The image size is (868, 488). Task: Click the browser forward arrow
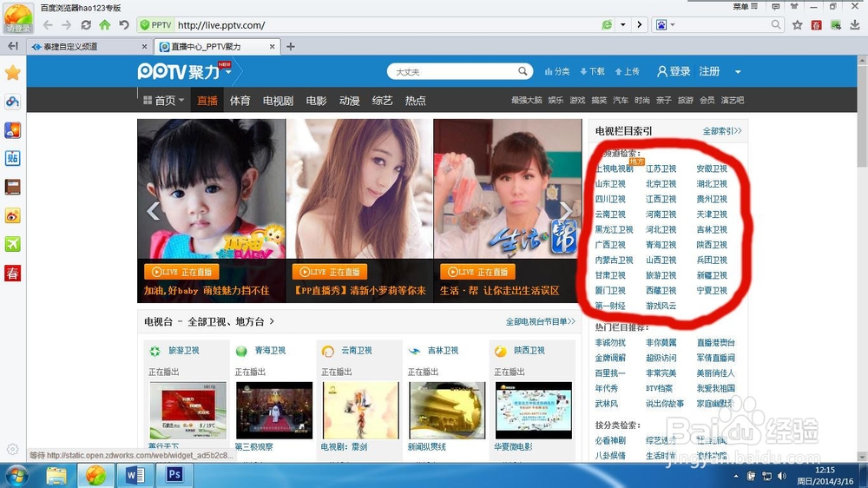pos(67,25)
